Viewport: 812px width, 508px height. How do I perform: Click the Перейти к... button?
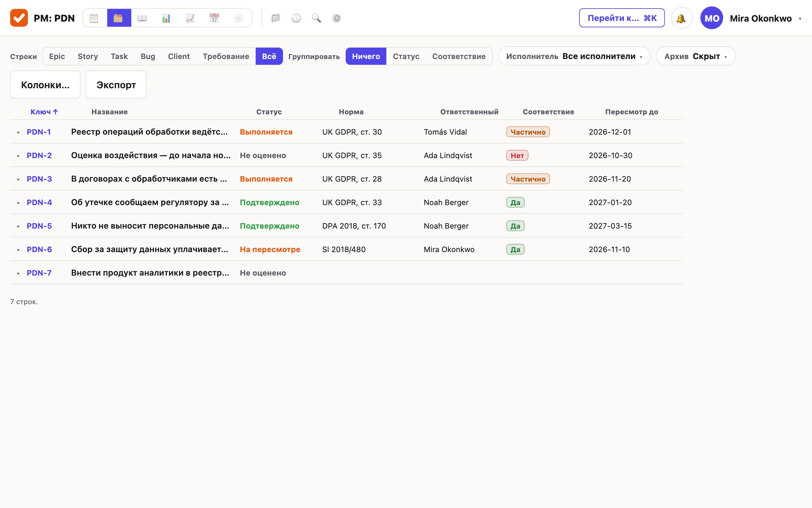(x=622, y=18)
